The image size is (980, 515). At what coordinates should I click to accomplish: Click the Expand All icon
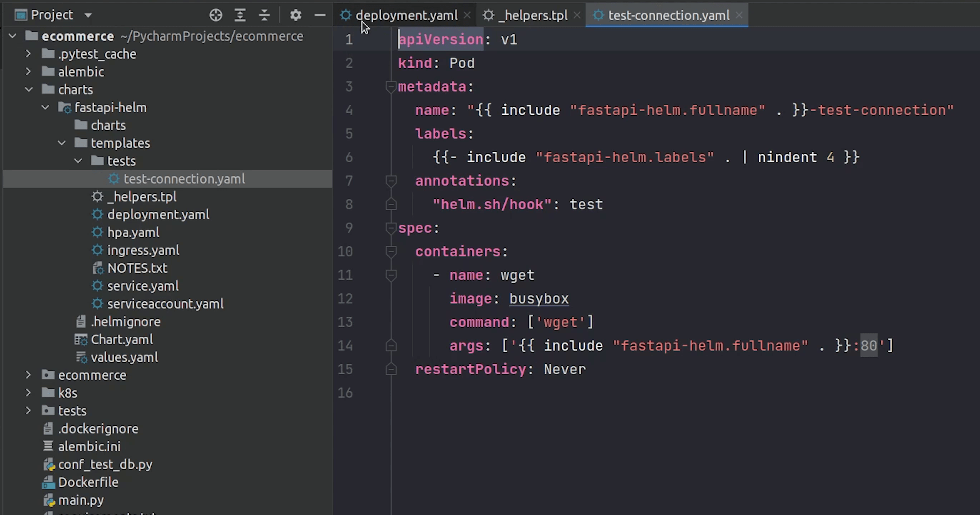[240, 15]
